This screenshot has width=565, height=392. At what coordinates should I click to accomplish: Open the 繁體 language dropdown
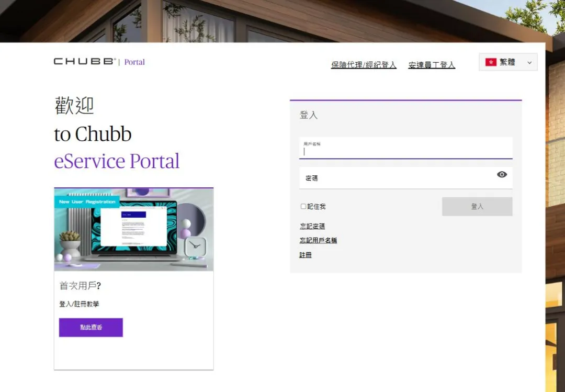tap(508, 62)
